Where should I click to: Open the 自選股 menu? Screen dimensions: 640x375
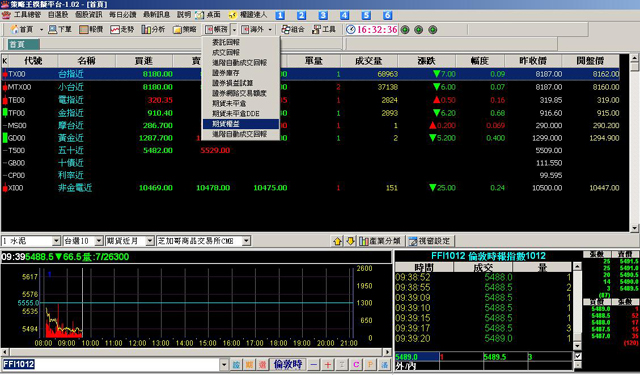tap(58, 15)
